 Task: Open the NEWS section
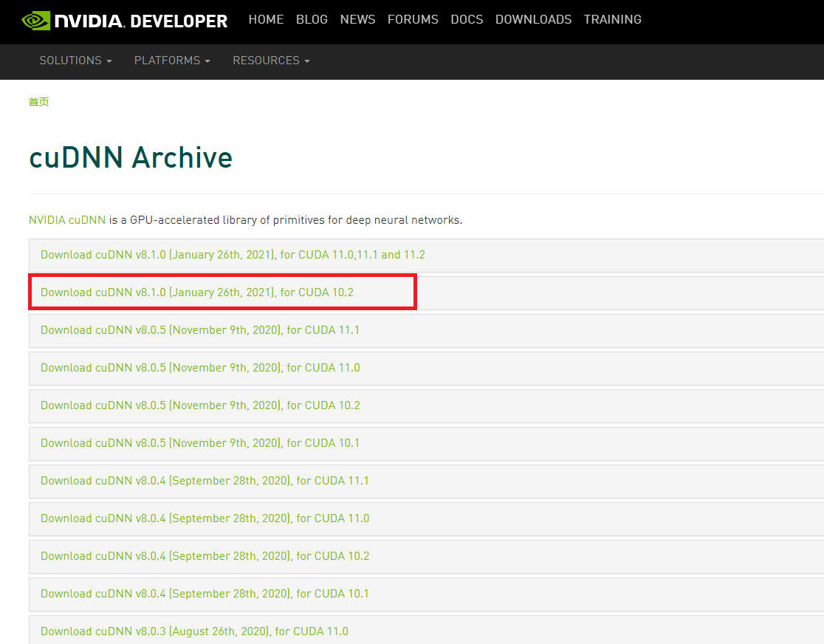(357, 19)
